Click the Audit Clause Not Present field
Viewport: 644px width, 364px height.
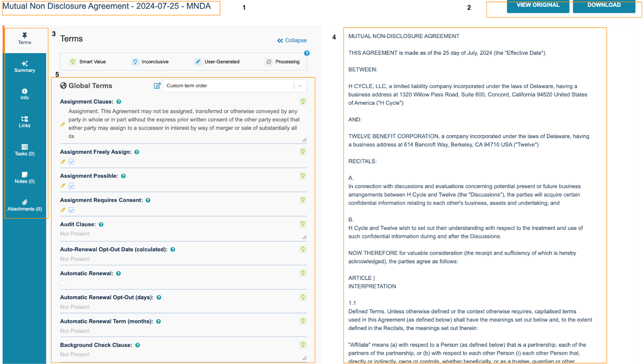[184, 234]
